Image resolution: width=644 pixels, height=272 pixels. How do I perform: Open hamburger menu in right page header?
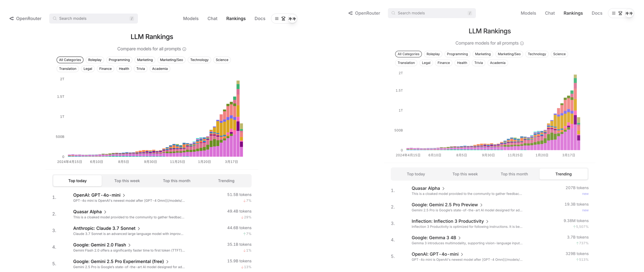click(x=614, y=13)
